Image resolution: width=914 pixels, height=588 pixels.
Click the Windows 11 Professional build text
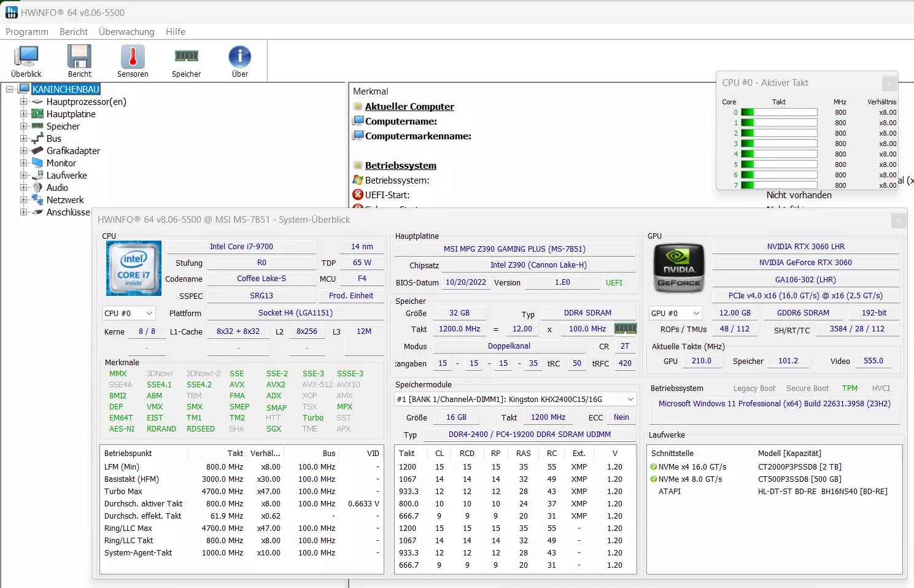pyautogui.click(x=775, y=404)
